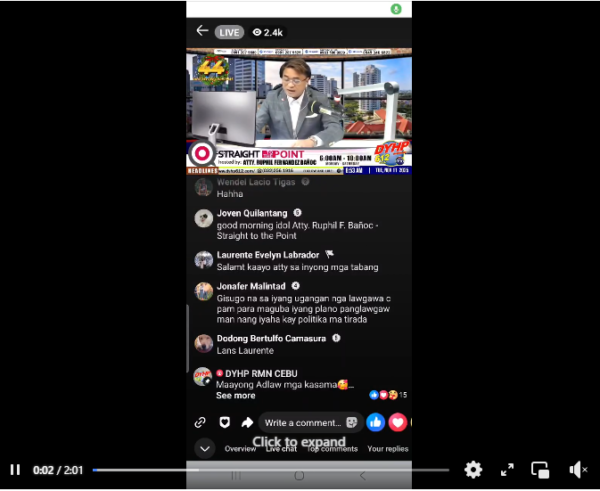Expand the DYHP RMN CEBU See more
600x491 pixels.
click(x=236, y=395)
